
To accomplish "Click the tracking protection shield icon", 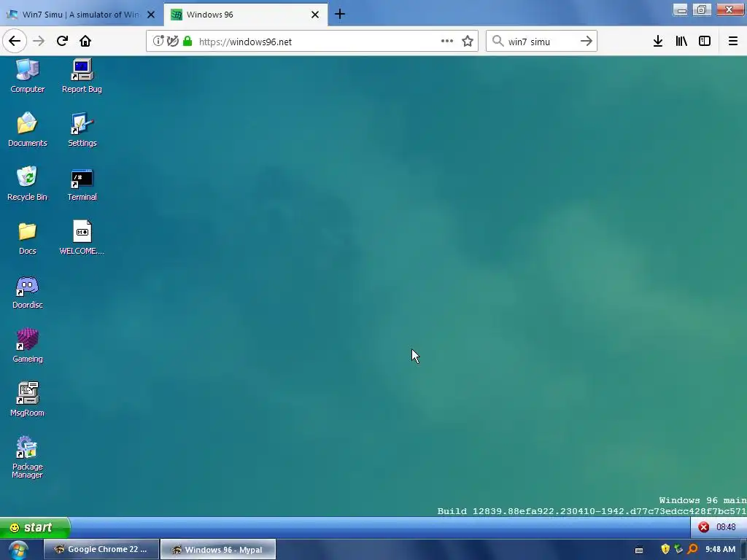I will [x=173, y=41].
